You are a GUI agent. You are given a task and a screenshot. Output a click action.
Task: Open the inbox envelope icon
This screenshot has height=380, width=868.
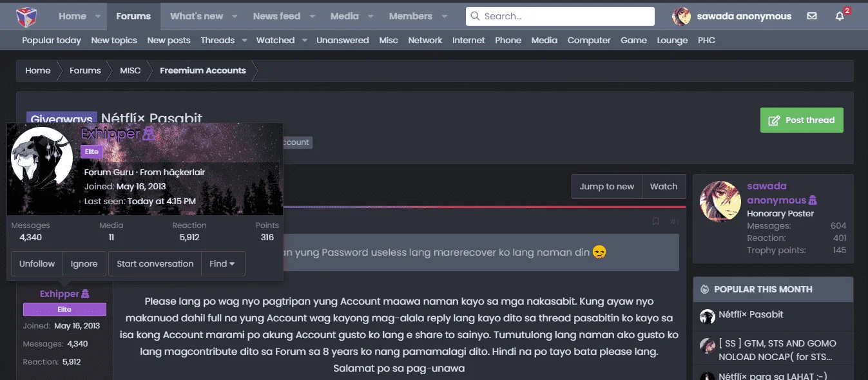coord(812,16)
